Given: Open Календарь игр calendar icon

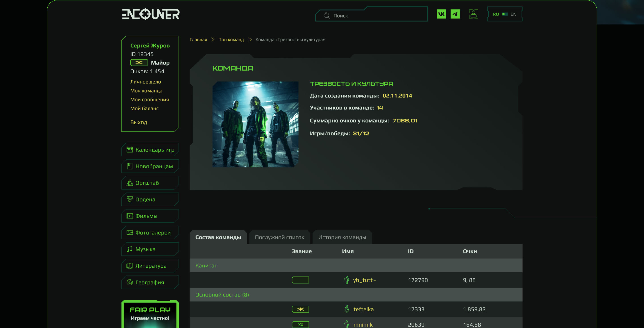Looking at the screenshot, I should [129, 150].
